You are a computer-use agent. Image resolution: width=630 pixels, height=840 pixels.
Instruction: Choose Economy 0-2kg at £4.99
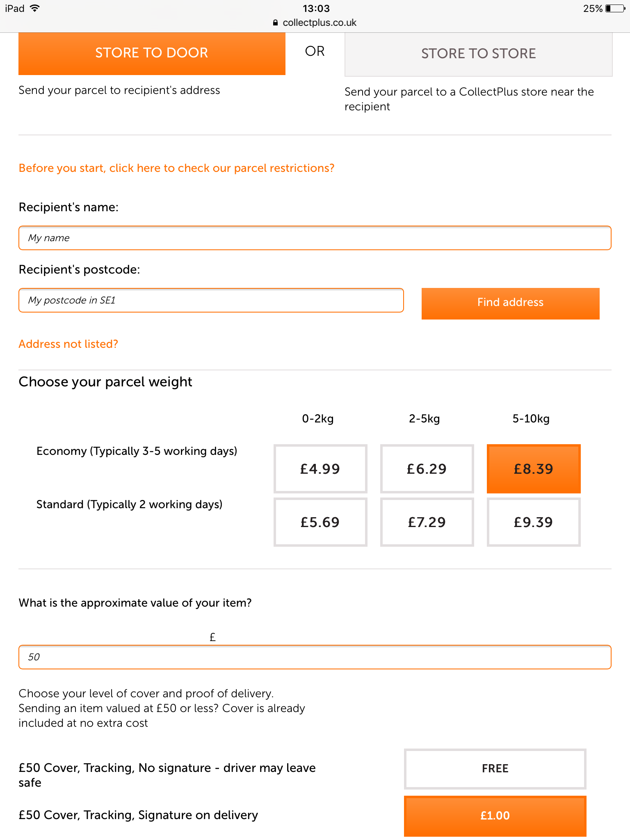point(320,469)
